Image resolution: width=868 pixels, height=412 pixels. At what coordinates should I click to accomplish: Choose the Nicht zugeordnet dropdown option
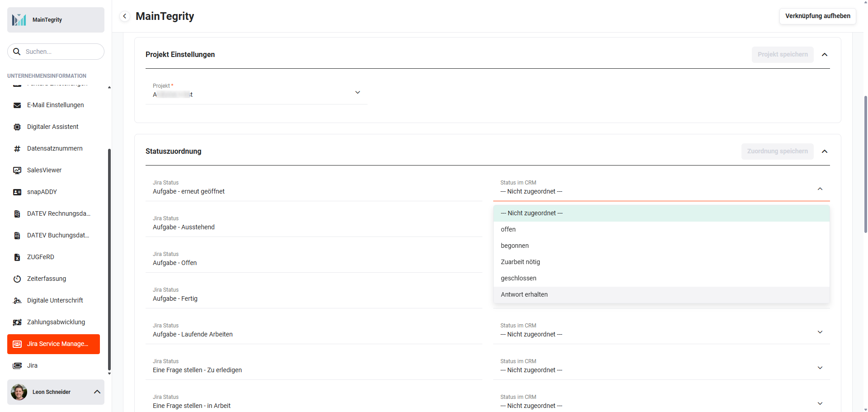[x=661, y=213]
